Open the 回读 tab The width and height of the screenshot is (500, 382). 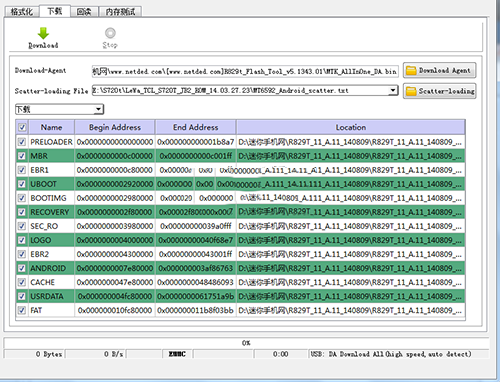tap(84, 12)
